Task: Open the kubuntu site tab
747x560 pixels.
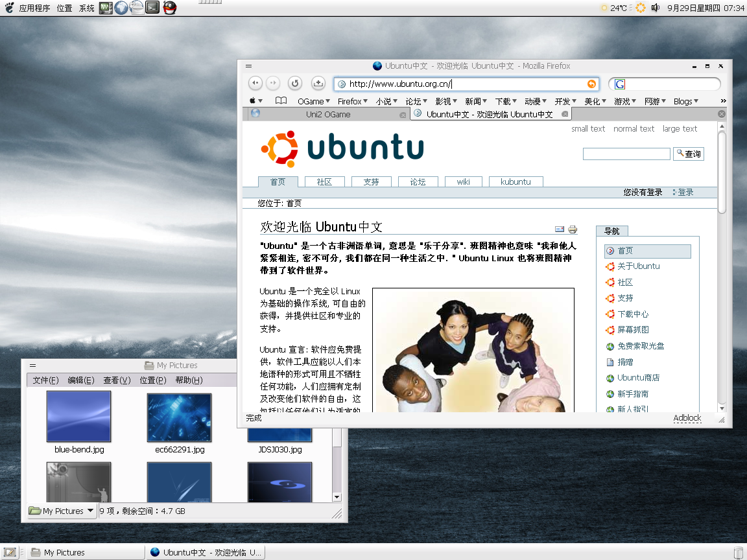Action: (x=516, y=182)
